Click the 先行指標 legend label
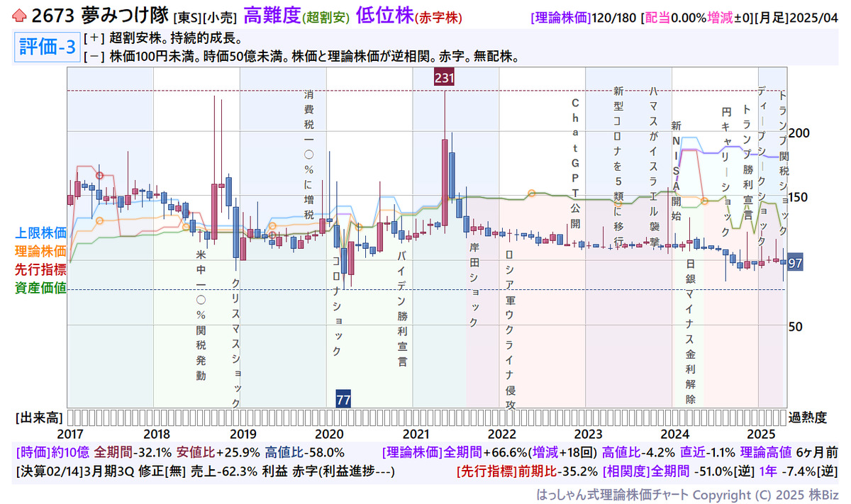The image size is (851, 504). tap(40, 269)
